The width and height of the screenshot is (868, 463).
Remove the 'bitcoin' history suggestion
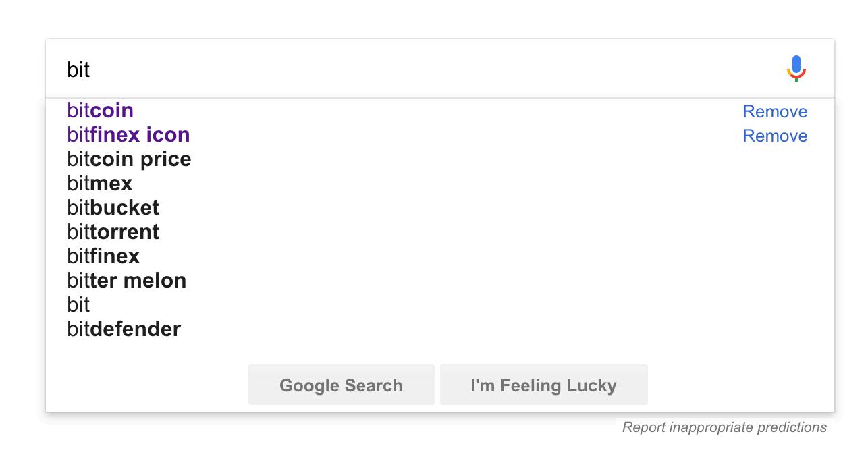(775, 111)
